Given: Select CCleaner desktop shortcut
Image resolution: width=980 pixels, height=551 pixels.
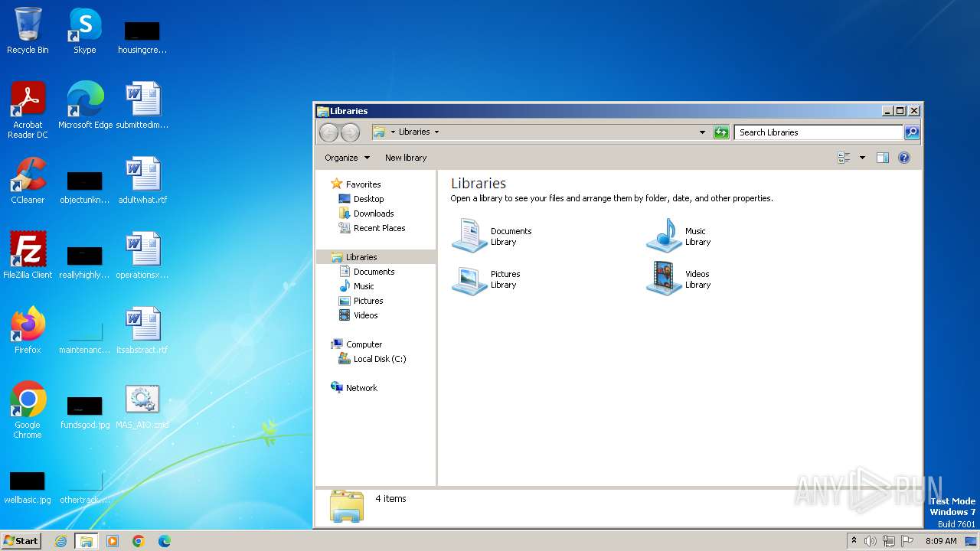Looking at the screenshot, I should [x=28, y=181].
